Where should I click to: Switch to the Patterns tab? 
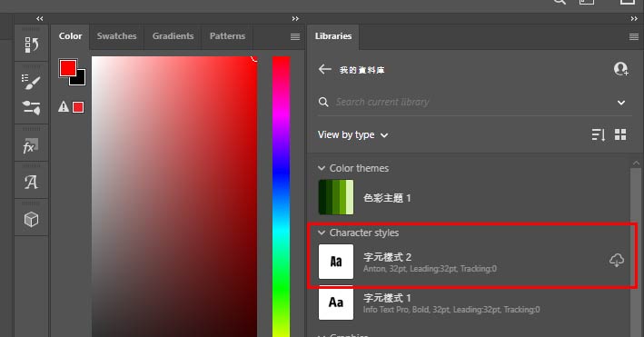[227, 36]
